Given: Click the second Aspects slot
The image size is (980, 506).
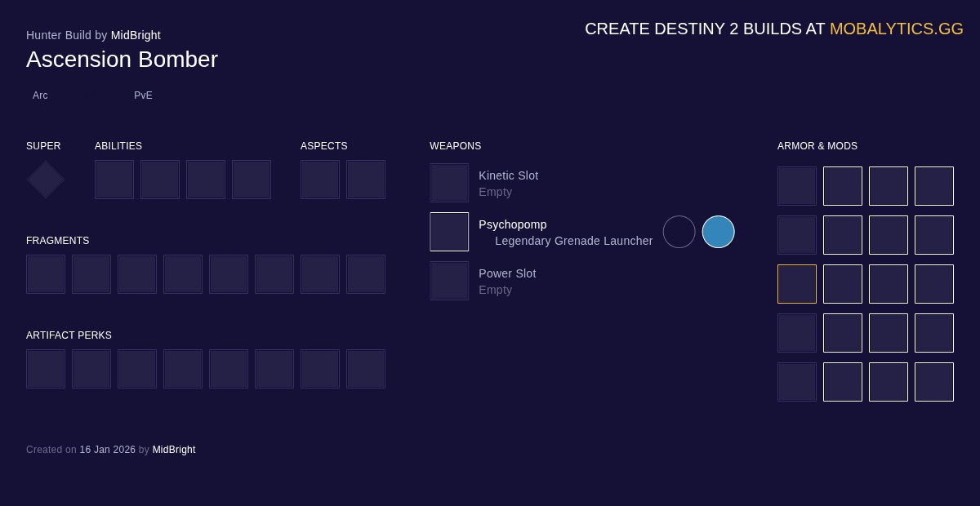Looking at the screenshot, I should tap(366, 180).
